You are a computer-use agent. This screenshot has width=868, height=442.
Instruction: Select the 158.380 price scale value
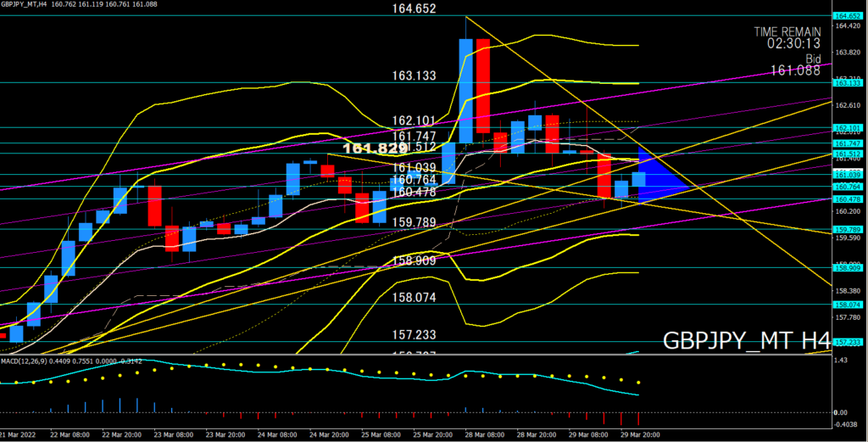pyautogui.click(x=848, y=290)
